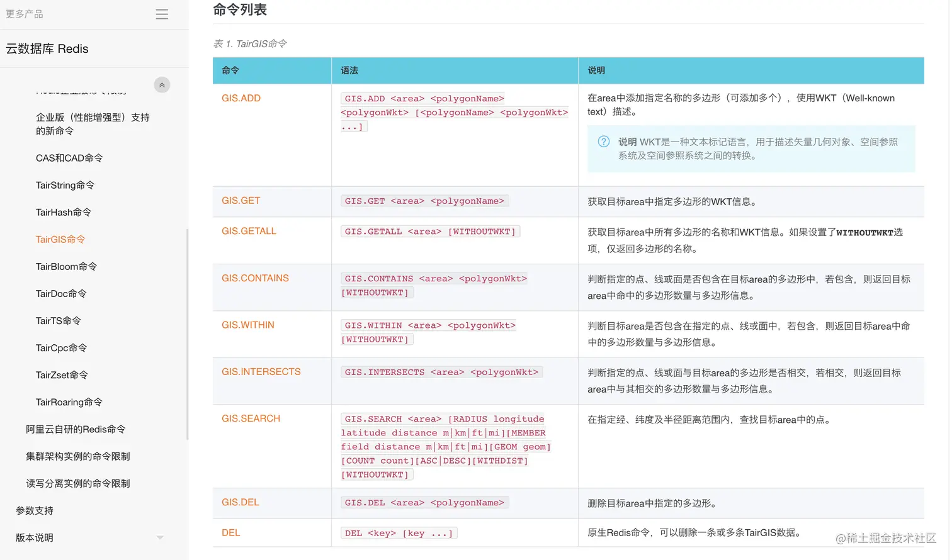Expand the 版本说明 section

click(x=33, y=537)
